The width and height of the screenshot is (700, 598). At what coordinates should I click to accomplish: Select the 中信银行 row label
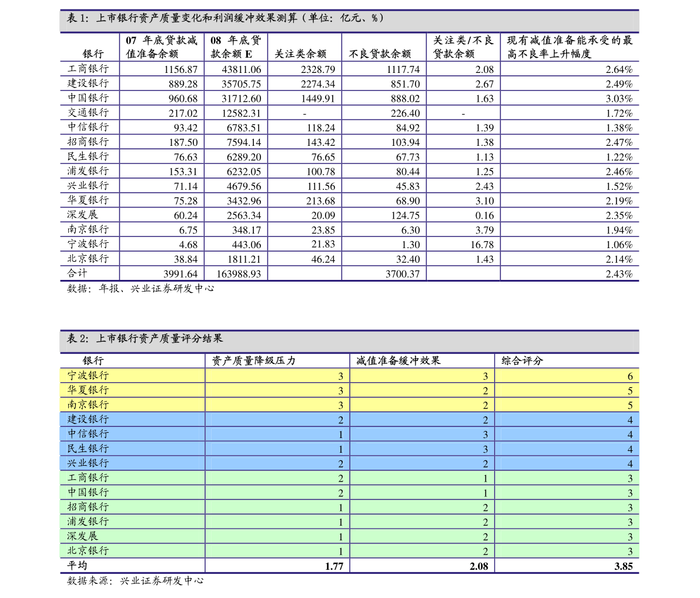(88, 434)
